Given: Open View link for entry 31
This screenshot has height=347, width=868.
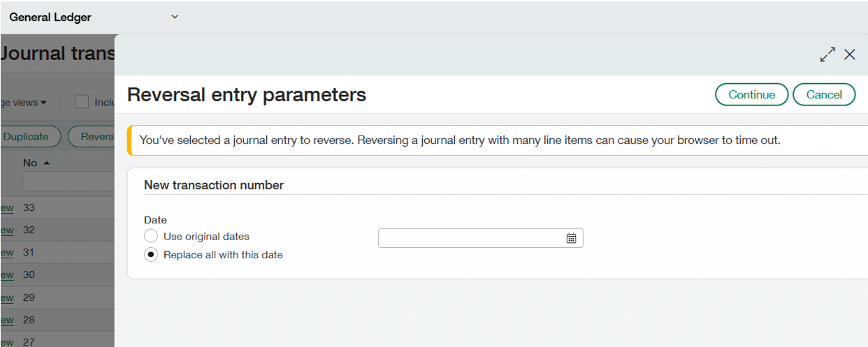Looking at the screenshot, I should 7,252.
